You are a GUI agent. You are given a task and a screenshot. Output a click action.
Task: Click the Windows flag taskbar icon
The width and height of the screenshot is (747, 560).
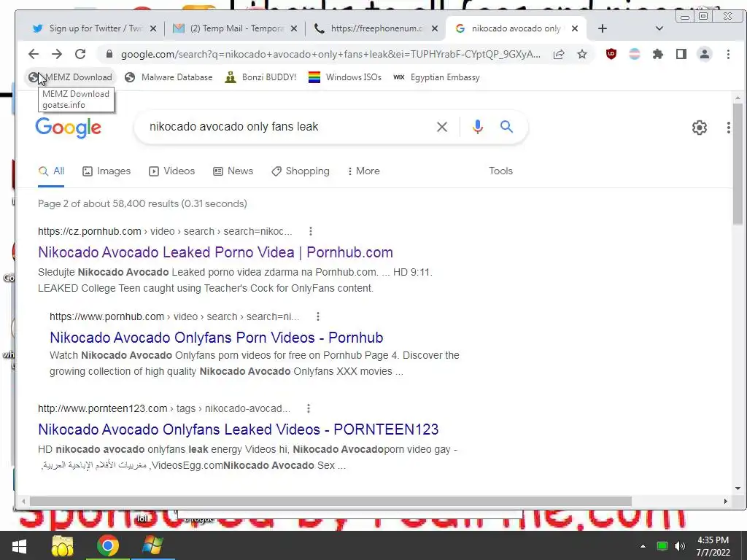tap(152, 546)
